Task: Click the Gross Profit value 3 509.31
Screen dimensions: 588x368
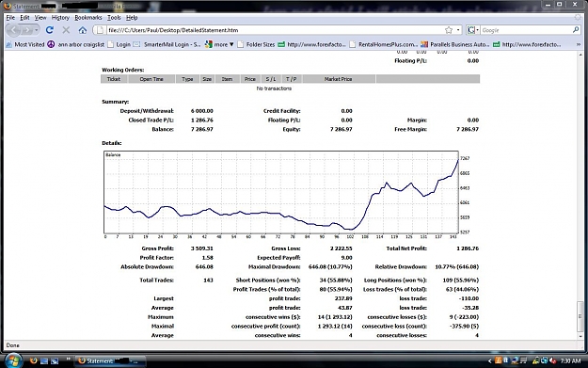Action: [202, 248]
